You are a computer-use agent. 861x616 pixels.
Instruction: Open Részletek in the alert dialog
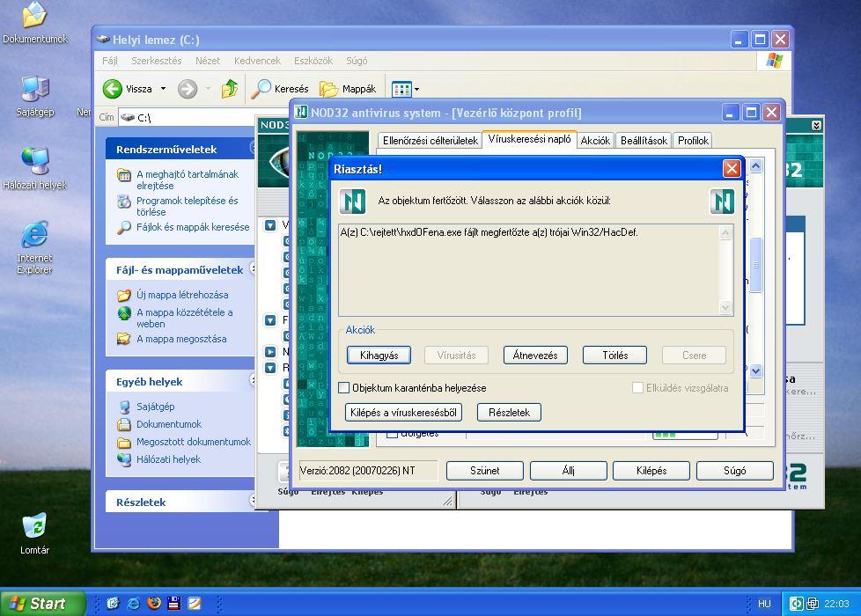tap(509, 413)
